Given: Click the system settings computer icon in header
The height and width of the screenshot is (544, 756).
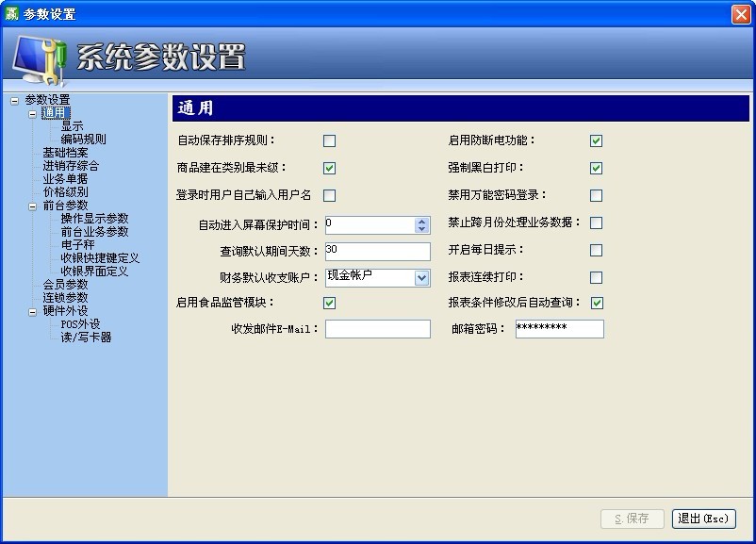Looking at the screenshot, I should [38, 60].
